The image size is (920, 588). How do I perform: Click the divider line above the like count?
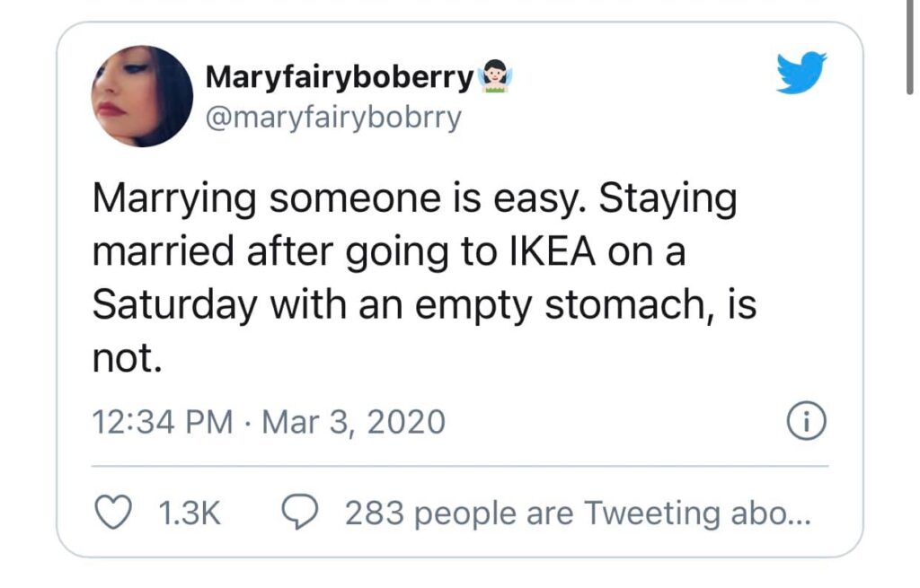click(460, 466)
